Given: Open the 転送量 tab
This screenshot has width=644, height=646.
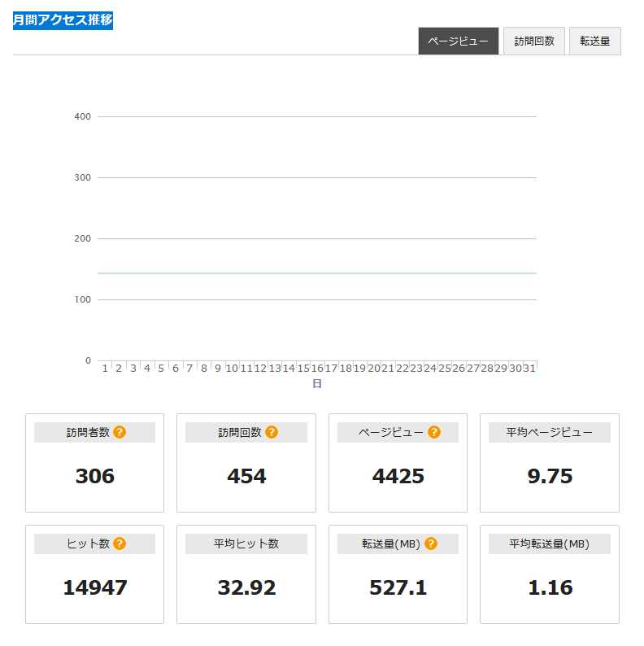Looking at the screenshot, I should (594, 41).
